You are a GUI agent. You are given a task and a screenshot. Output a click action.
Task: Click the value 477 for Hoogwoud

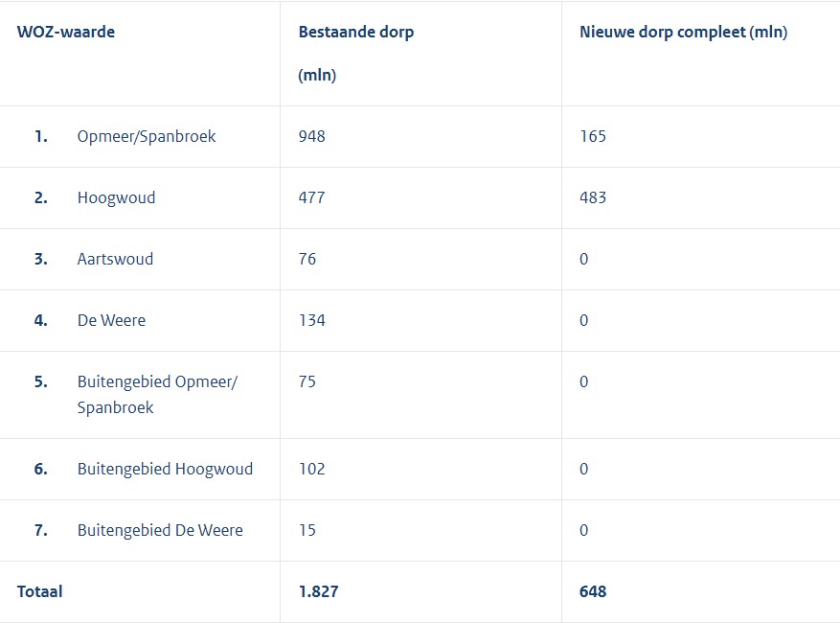(312, 197)
